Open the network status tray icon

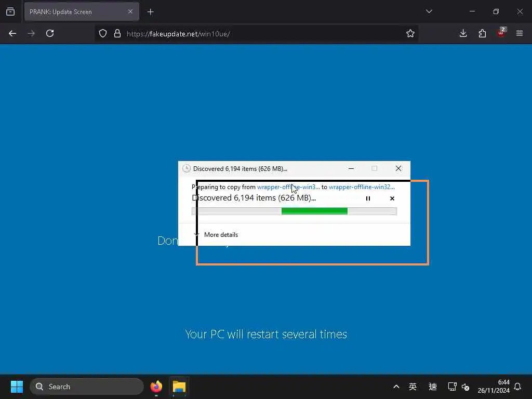pos(452,387)
